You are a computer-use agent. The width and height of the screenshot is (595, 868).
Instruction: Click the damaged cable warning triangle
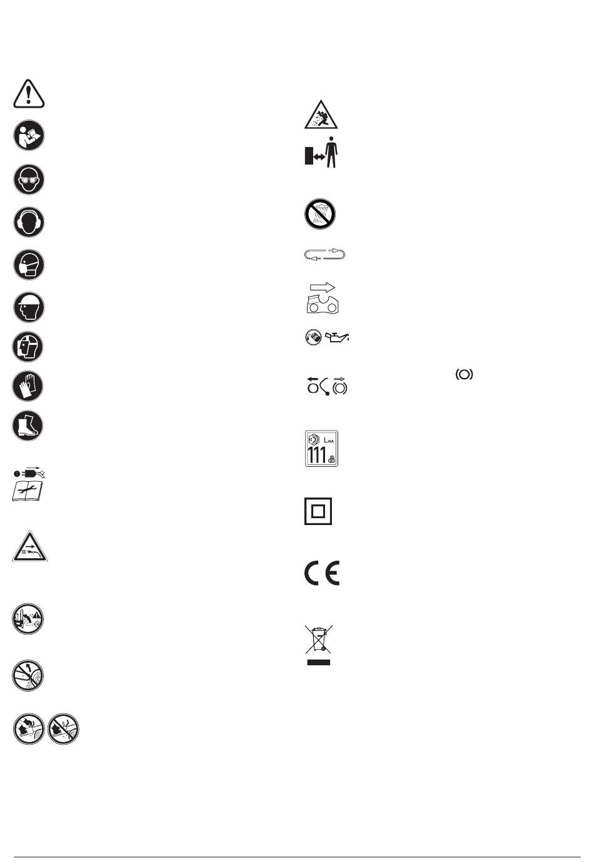[x=29, y=546]
